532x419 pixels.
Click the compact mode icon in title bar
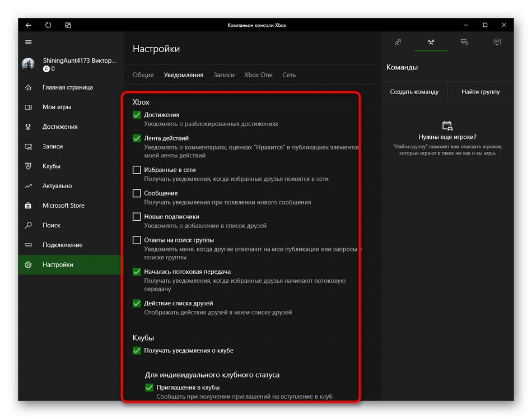[68, 25]
